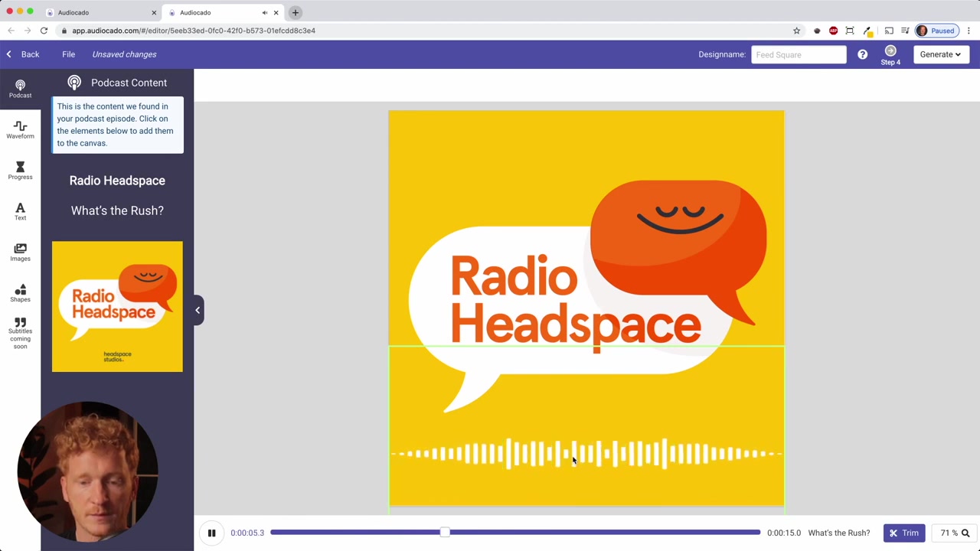Reload the page
980x551 pixels.
(x=44, y=31)
